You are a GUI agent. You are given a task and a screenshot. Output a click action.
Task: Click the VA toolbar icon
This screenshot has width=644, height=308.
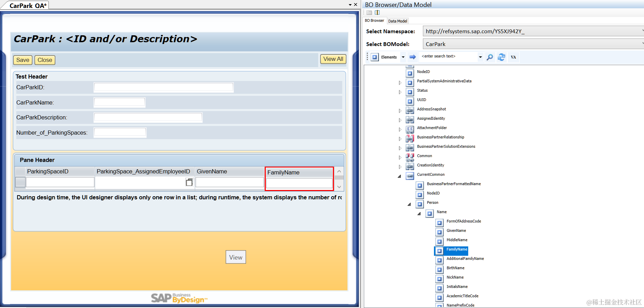(513, 57)
